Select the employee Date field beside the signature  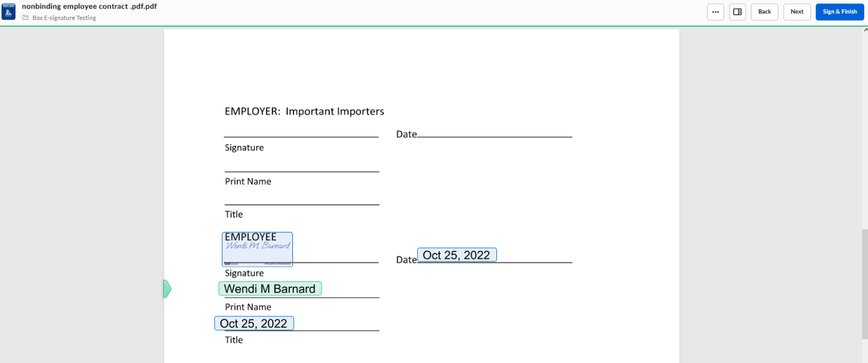[457, 255]
